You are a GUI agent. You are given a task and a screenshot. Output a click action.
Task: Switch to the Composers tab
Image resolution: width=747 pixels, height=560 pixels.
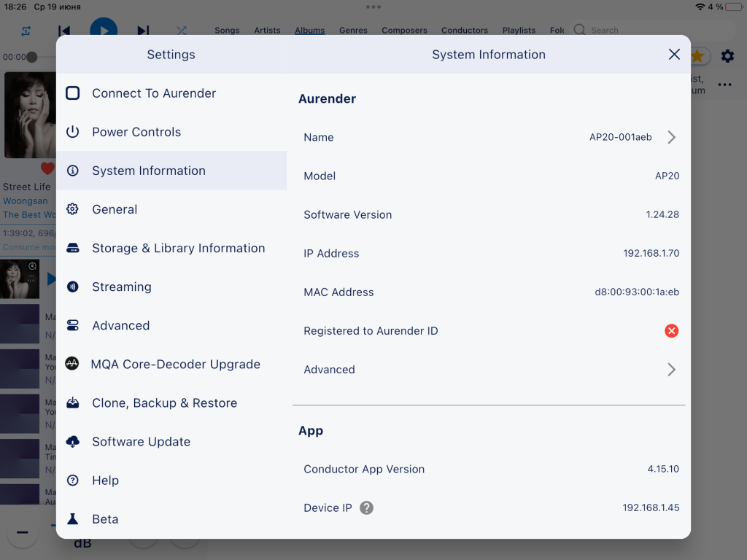(x=404, y=30)
